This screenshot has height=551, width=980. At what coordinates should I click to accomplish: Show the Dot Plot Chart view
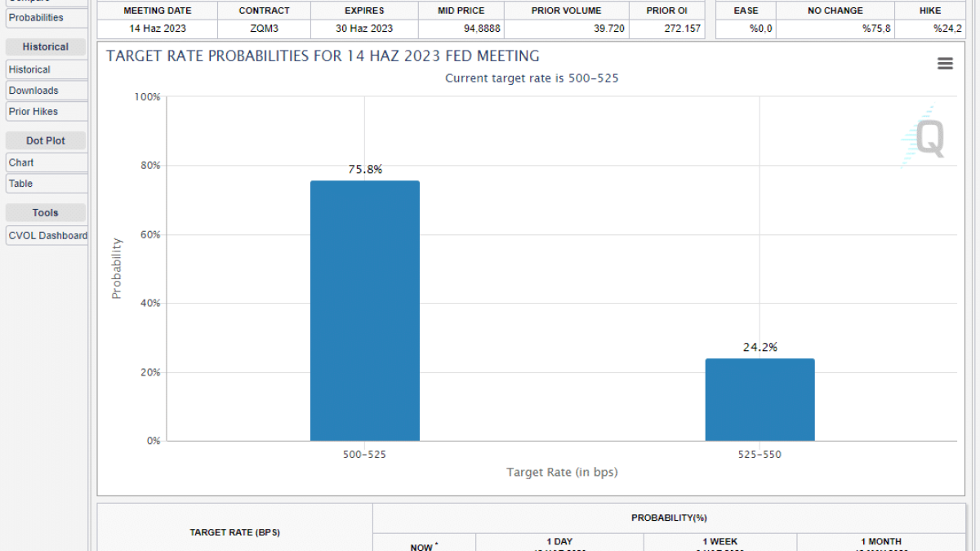(22, 162)
